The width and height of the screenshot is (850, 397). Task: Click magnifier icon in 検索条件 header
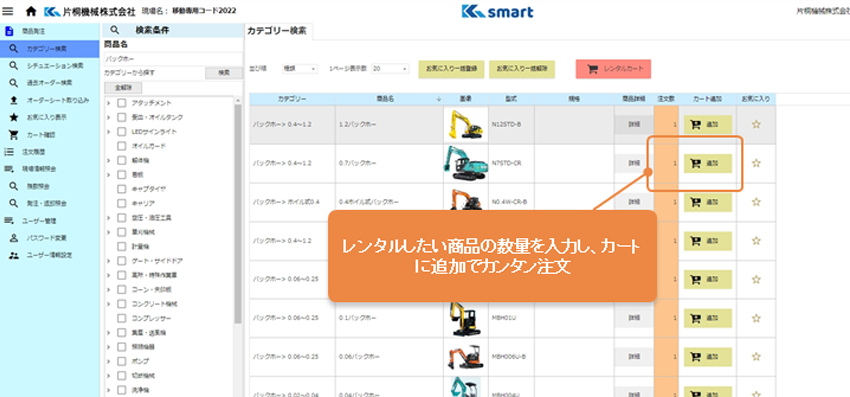pos(114,31)
